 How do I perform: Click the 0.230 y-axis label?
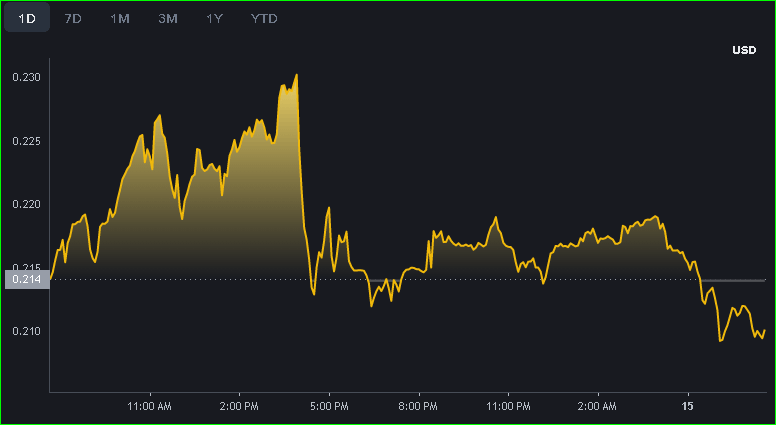(x=29, y=78)
